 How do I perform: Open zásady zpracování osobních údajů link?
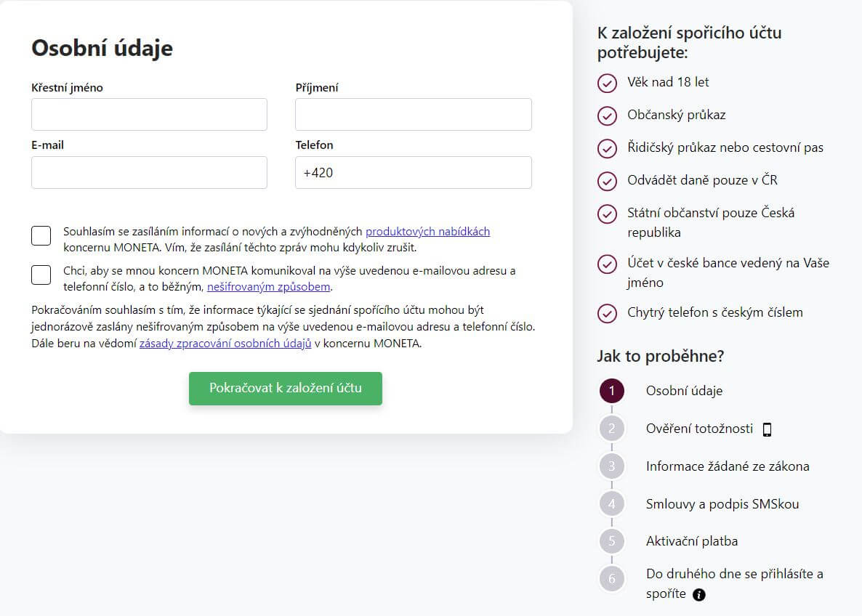click(225, 344)
